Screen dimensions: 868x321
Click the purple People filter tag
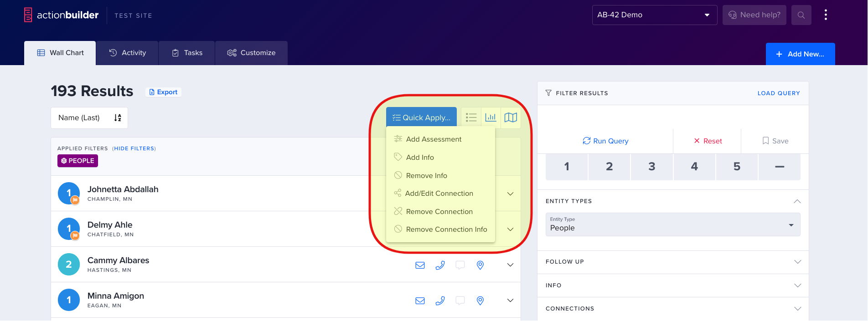coord(77,161)
